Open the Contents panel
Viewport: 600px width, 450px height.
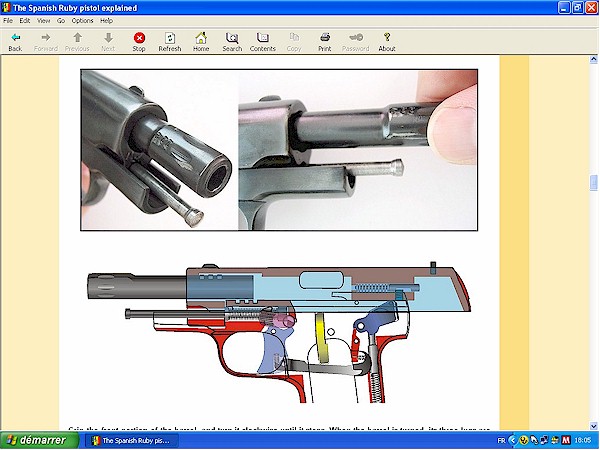coord(263,42)
